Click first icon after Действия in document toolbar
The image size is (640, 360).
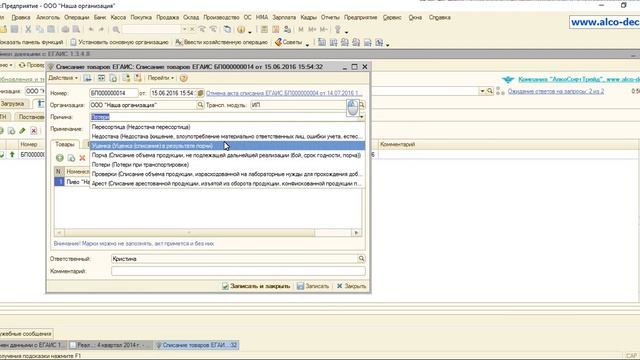pyautogui.click(x=88, y=78)
